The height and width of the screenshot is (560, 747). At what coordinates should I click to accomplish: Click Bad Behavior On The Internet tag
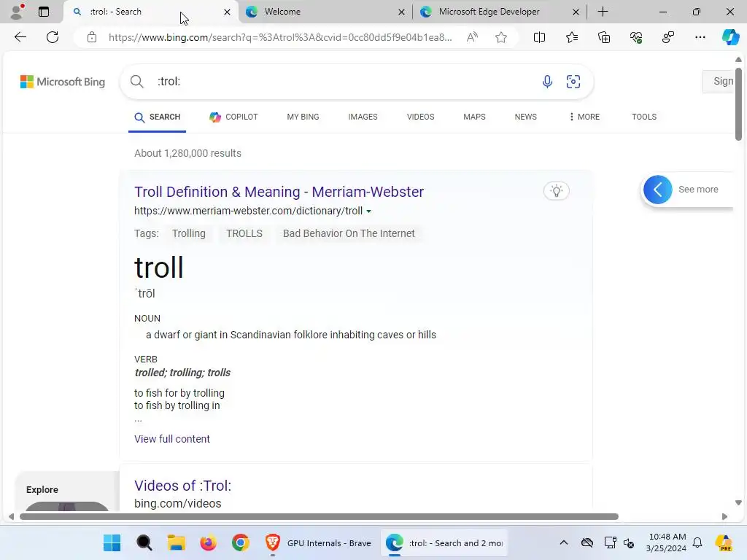click(x=349, y=233)
